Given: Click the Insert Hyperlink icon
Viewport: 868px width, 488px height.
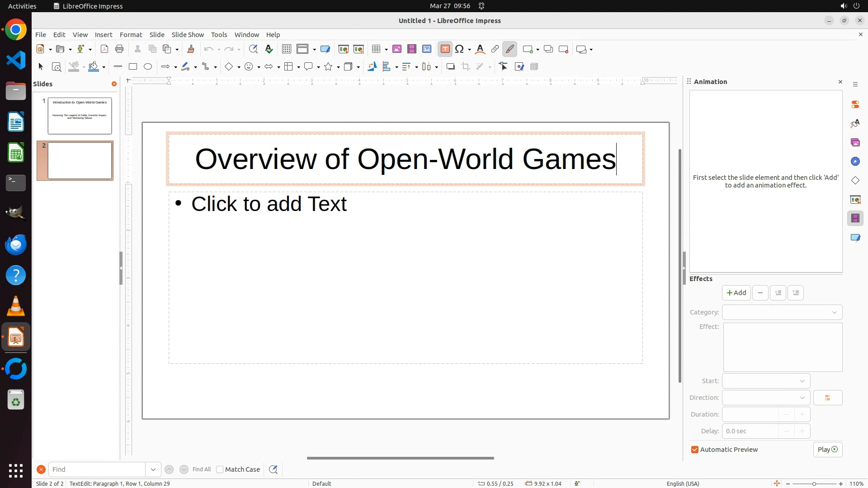Looking at the screenshot, I should pos(495,49).
